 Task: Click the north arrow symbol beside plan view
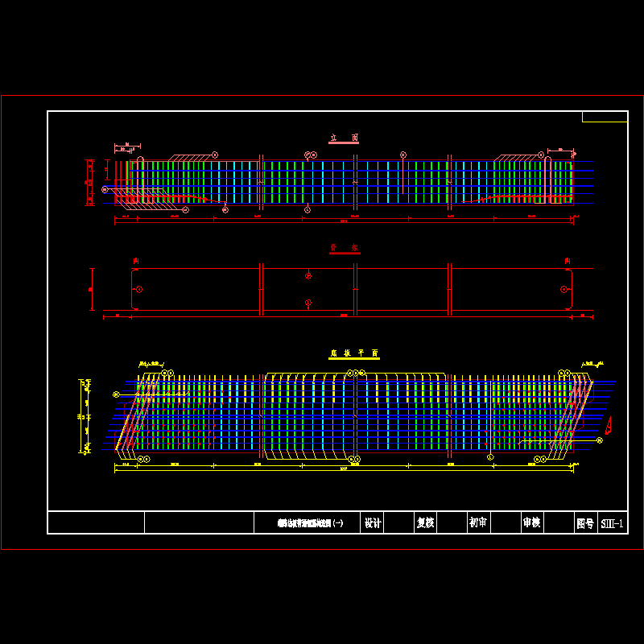pos(608,426)
